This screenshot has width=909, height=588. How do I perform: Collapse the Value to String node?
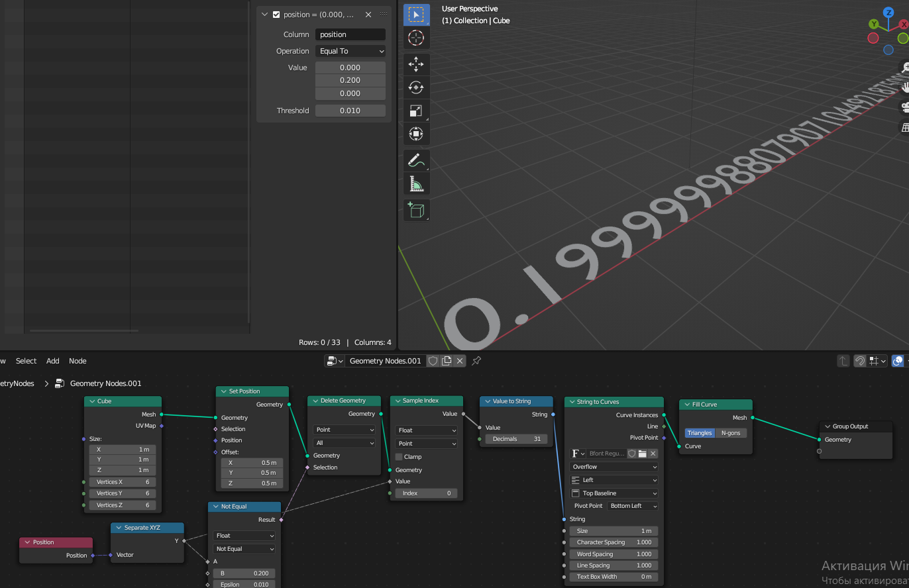tap(486, 401)
